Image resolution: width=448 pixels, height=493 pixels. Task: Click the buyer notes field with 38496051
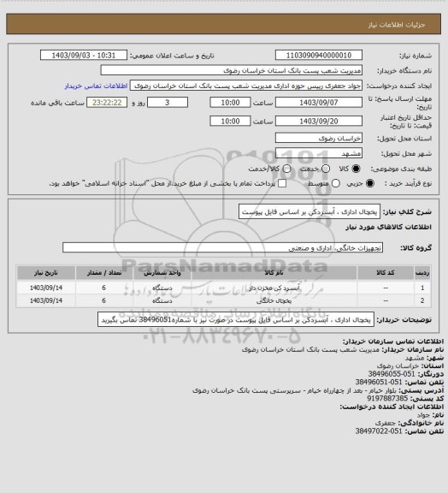(236, 319)
